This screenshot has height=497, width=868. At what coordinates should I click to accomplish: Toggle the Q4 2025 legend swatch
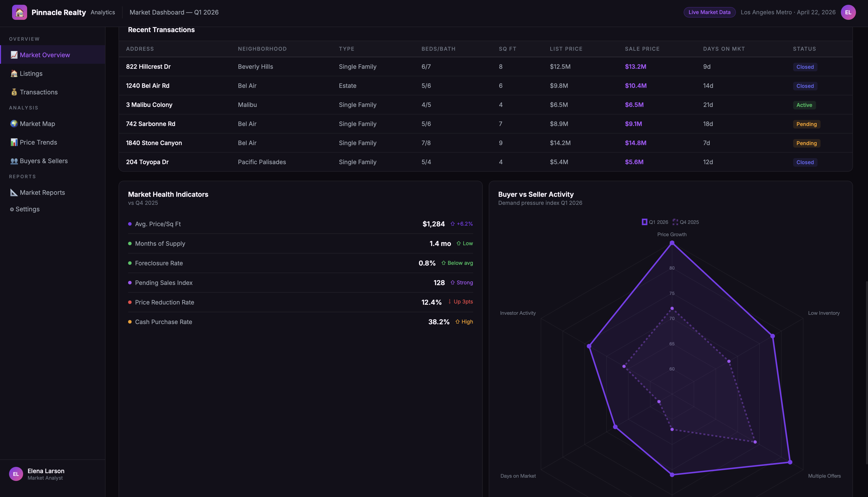(675, 222)
